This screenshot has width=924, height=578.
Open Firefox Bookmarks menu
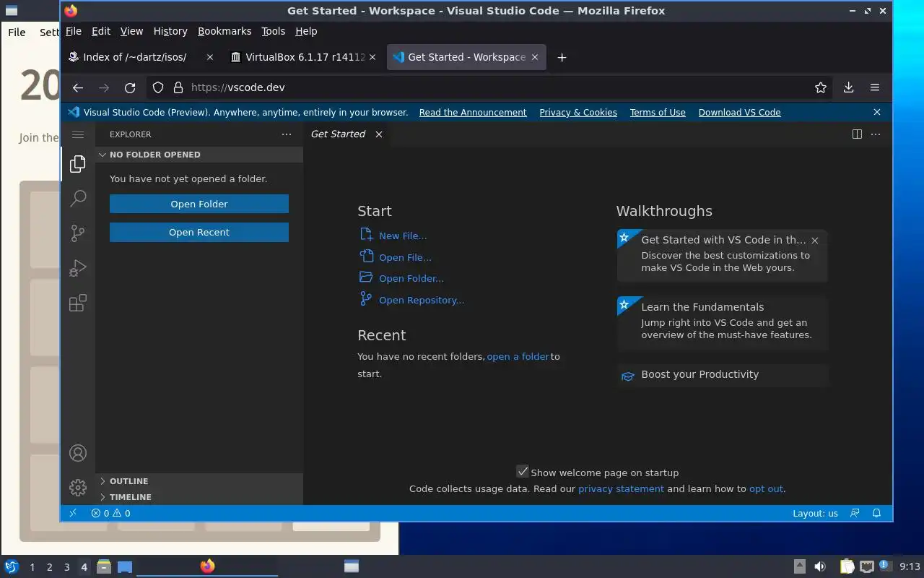(225, 31)
